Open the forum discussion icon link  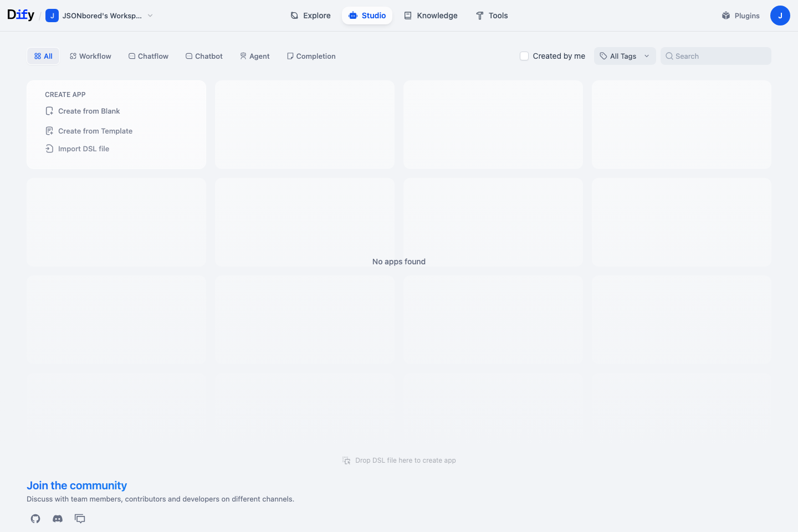[80, 519]
